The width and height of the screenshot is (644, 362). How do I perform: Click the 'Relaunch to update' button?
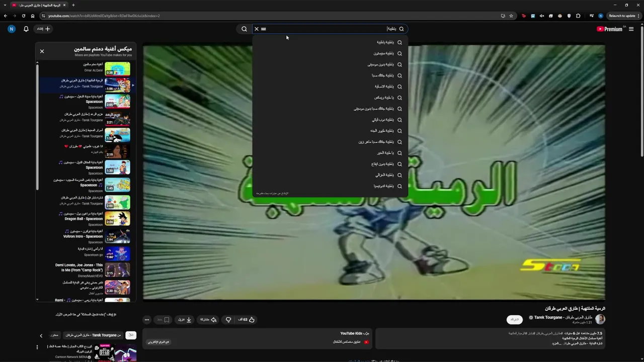622,16
